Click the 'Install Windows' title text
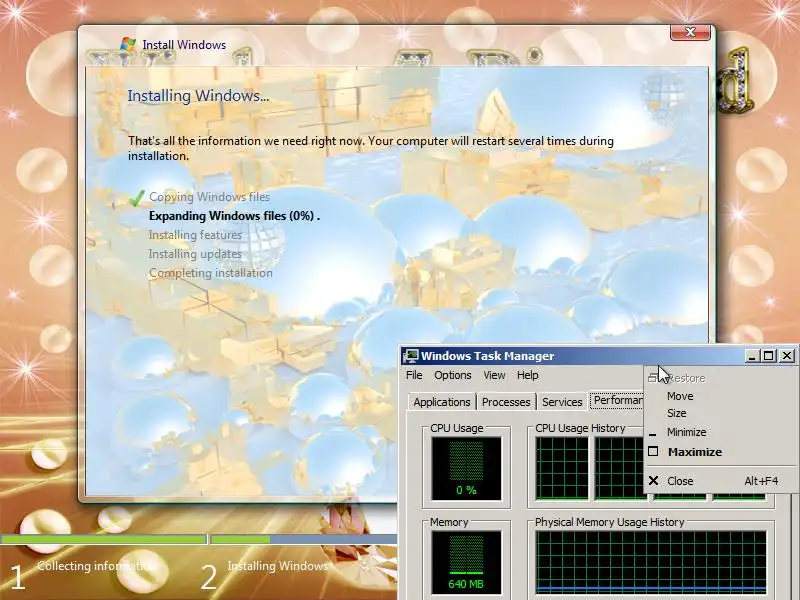800x600 pixels. click(x=184, y=45)
